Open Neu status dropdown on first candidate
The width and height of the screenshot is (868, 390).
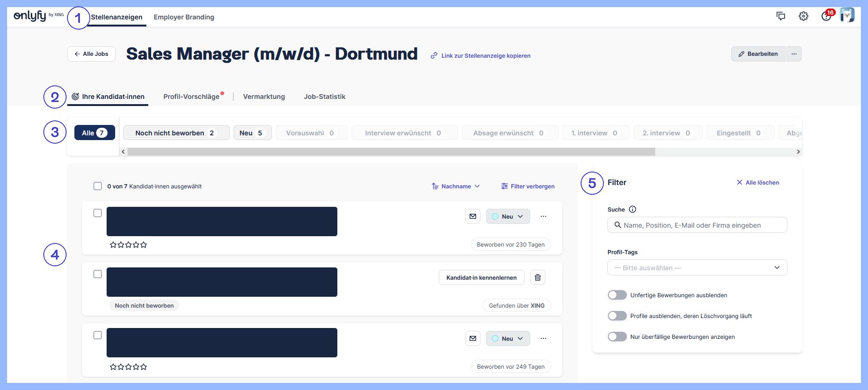click(x=508, y=216)
